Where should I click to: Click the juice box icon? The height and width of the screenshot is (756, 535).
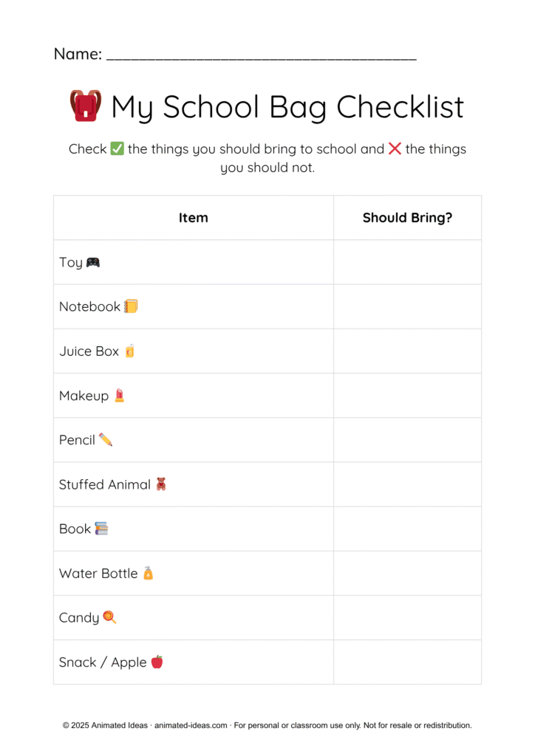pyautogui.click(x=130, y=351)
